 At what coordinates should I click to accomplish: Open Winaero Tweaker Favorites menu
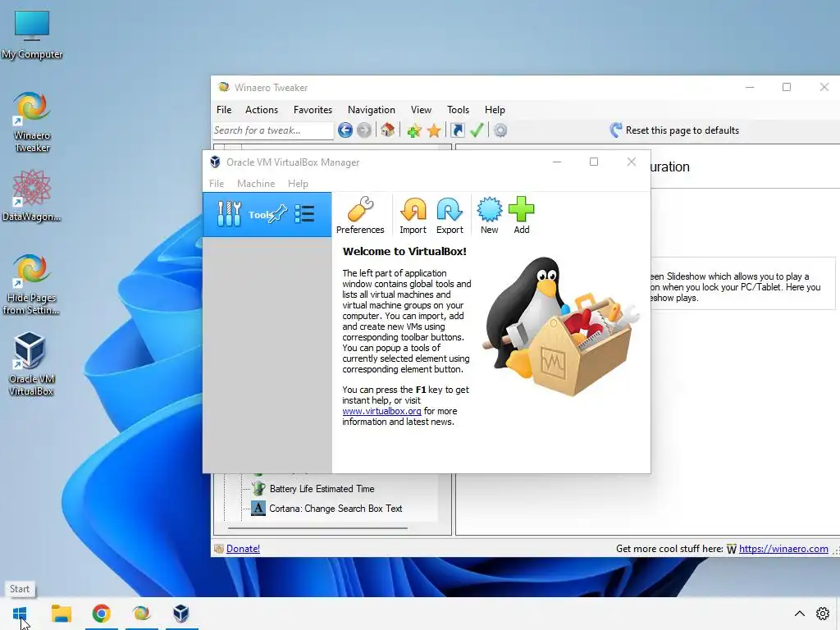[313, 110]
